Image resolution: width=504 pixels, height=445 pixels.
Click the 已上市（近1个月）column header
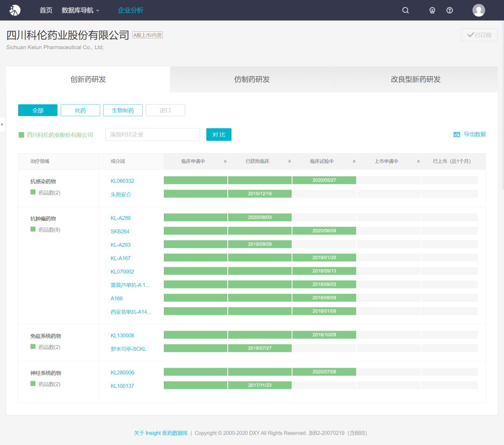452,162
